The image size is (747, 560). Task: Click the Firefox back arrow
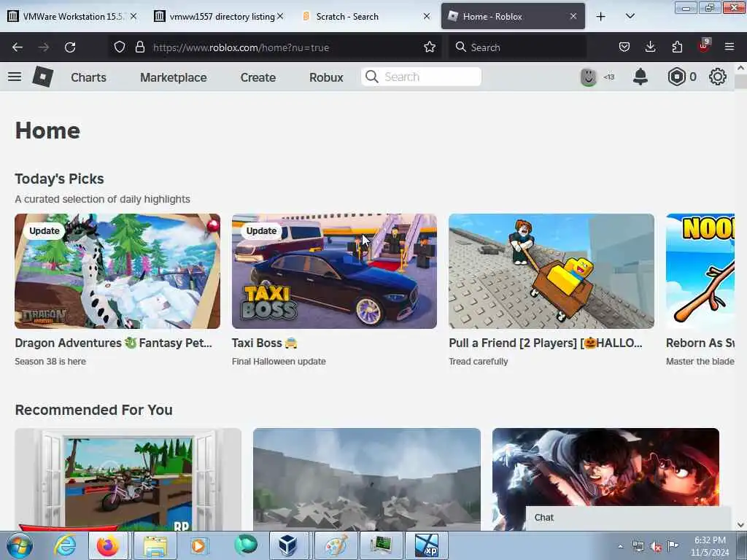coord(18,47)
